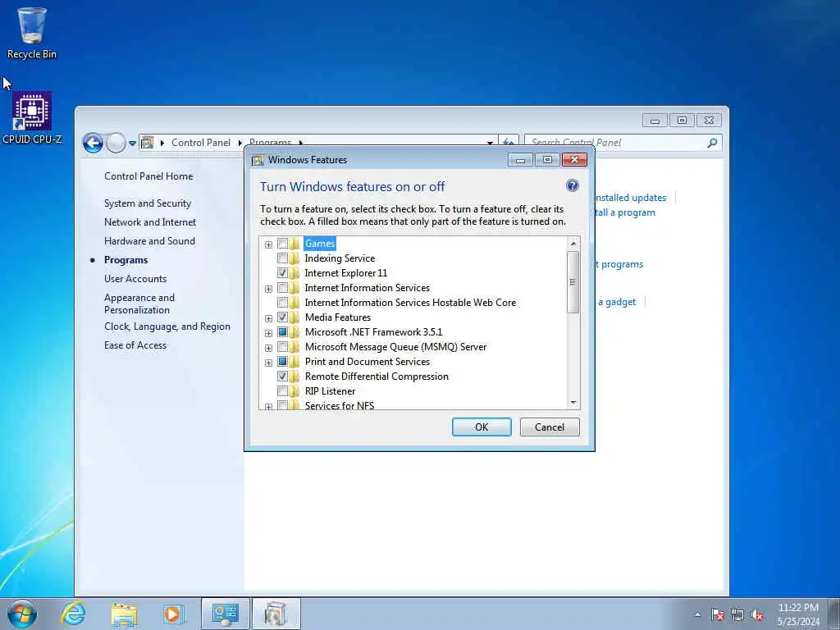Maximize the Control Panel window
The height and width of the screenshot is (630, 840).
(682, 120)
